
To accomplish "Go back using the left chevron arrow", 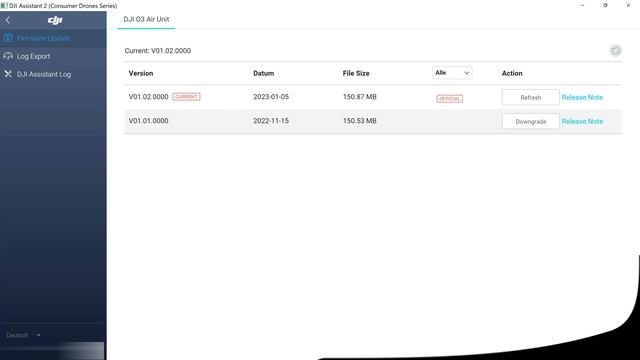I will pos(7,20).
